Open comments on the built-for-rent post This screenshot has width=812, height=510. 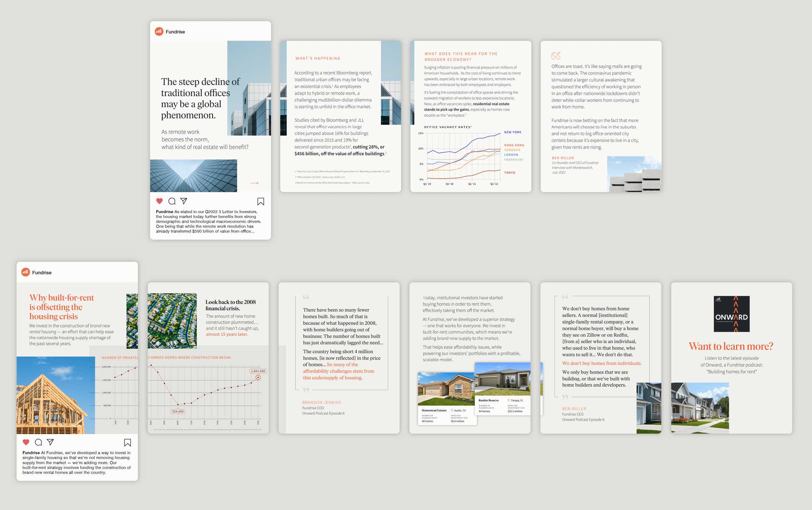38,442
